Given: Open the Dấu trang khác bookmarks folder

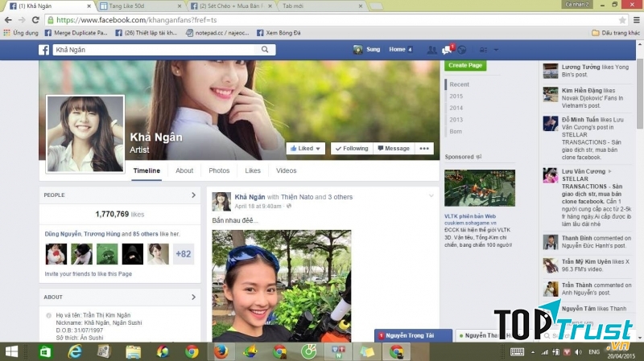Looking at the screenshot, I should click(616, 33).
